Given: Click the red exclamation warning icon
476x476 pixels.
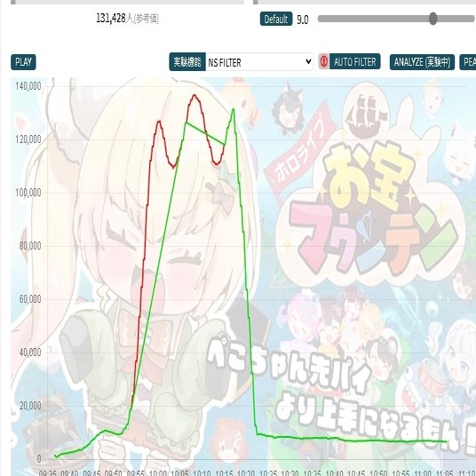Looking at the screenshot, I should pyautogui.click(x=324, y=61).
